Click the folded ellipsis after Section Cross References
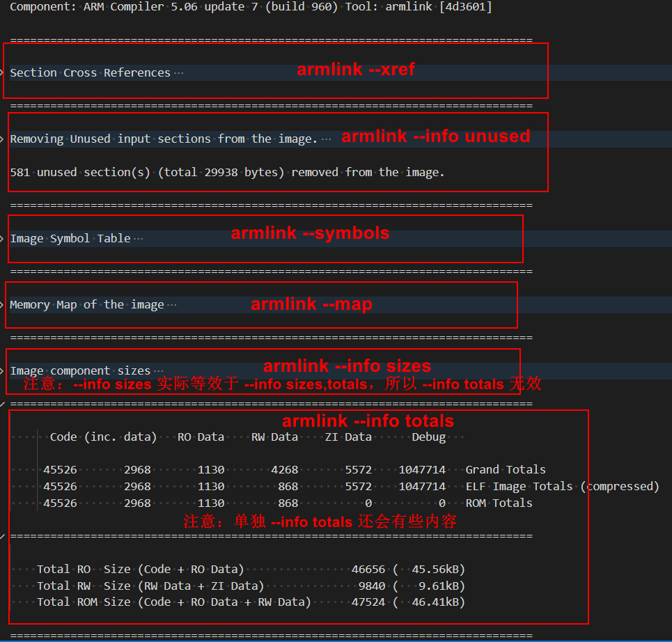The width and height of the screenshot is (672, 642). pos(179,73)
